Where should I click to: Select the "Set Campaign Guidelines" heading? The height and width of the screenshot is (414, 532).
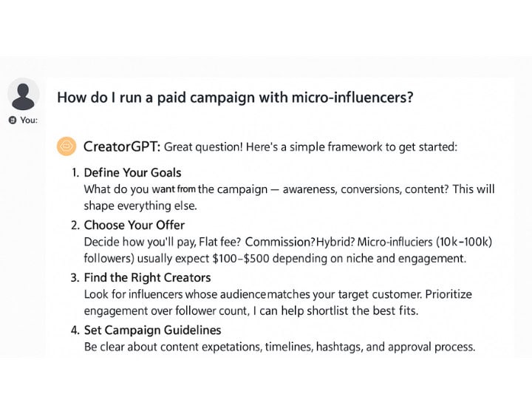point(152,330)
